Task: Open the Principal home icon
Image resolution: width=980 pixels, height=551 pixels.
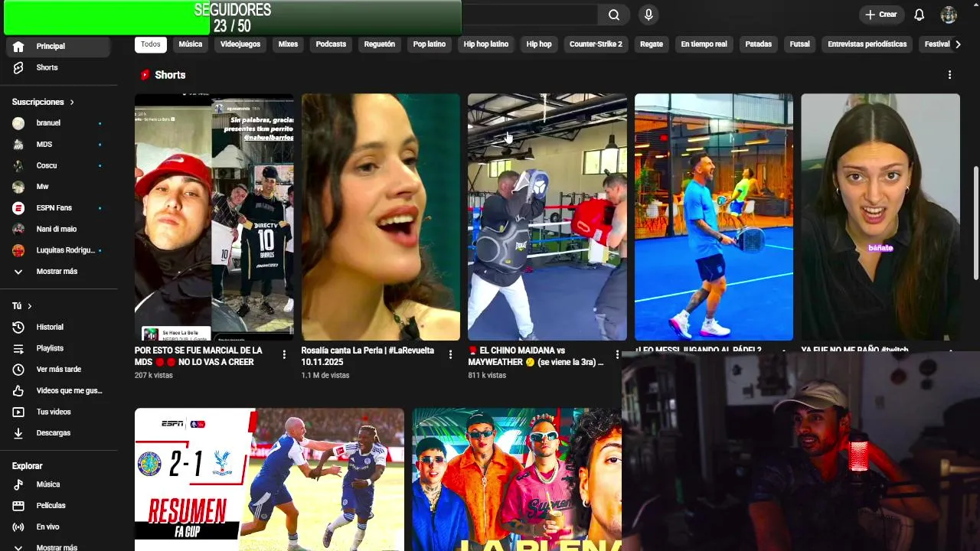Action: click(18, 47)
